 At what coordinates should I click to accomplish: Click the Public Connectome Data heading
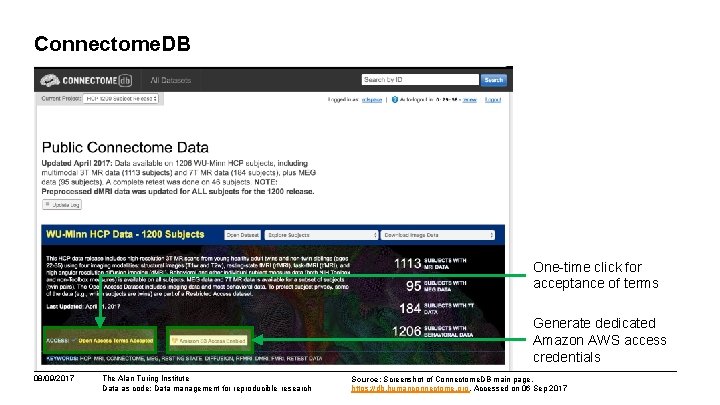point(125,147)
